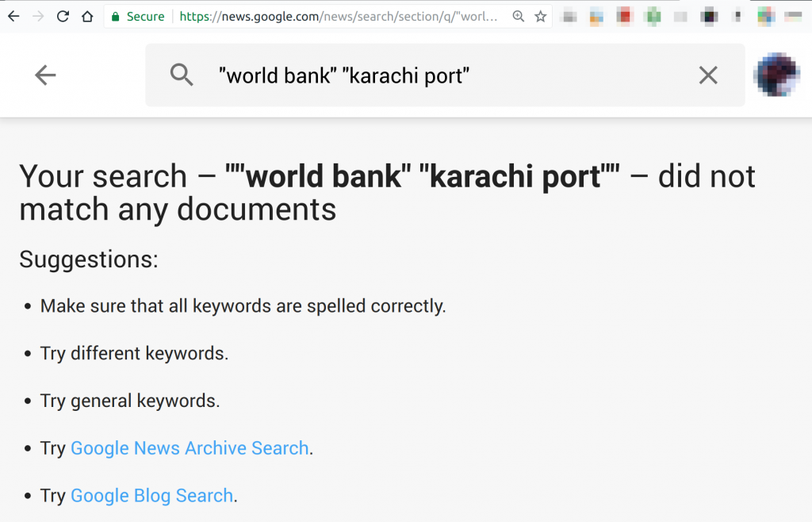Click the browser back arrow
This screenshot has width=812, height=522.
click(13, 17)
